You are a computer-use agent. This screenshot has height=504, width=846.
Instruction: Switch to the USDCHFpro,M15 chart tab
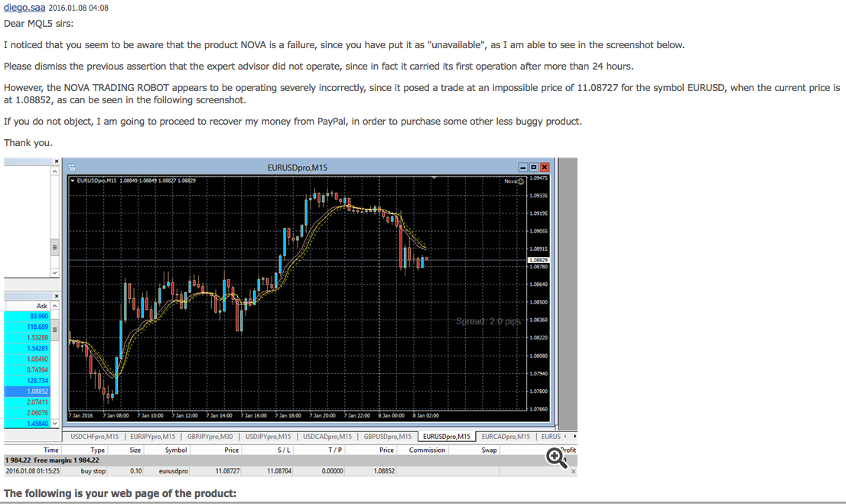[x=94, y=437]
